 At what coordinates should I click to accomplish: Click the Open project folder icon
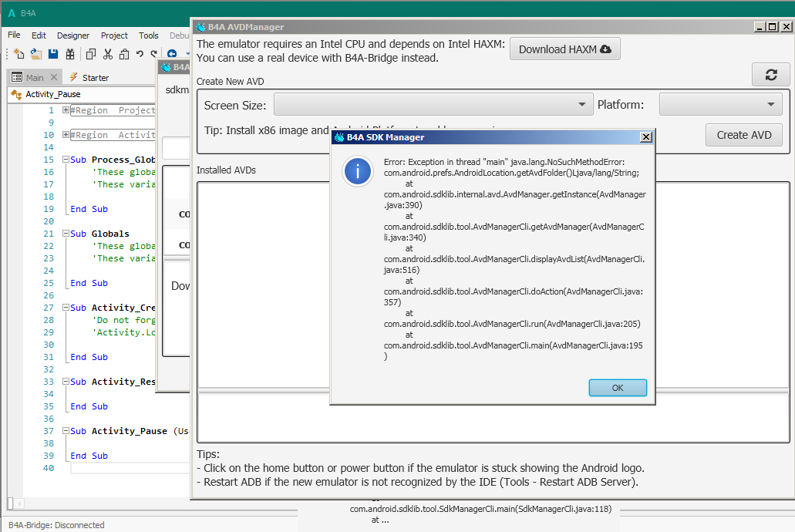click(x=36, y=53)
